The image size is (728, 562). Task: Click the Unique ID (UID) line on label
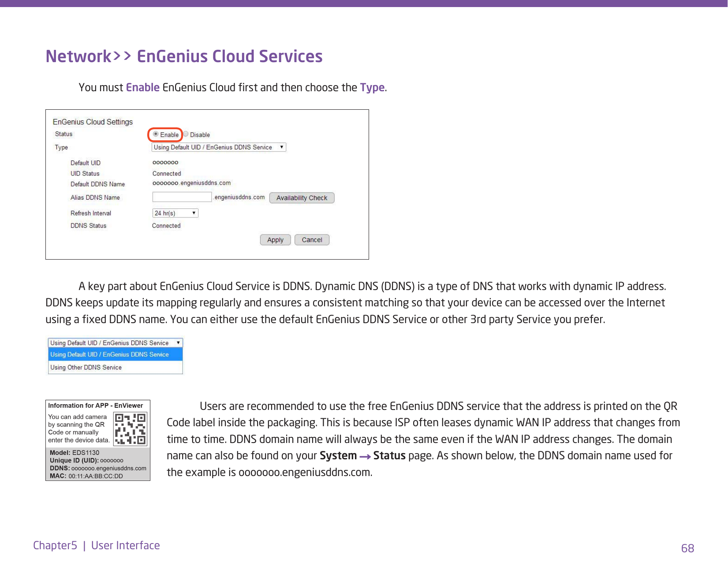coord(86,460)
